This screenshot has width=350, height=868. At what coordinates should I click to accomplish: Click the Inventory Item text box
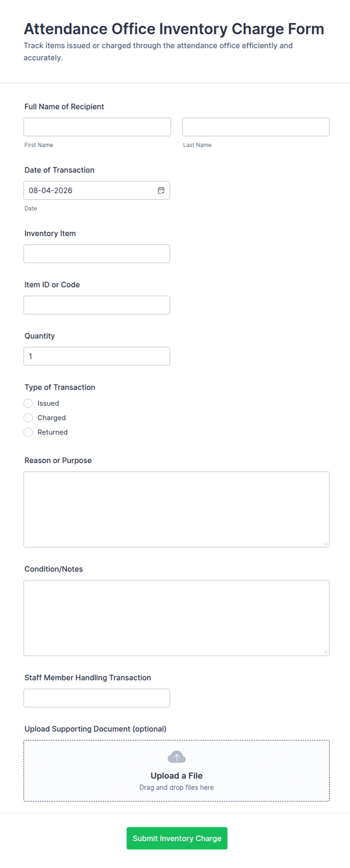(x=97, y=254)
